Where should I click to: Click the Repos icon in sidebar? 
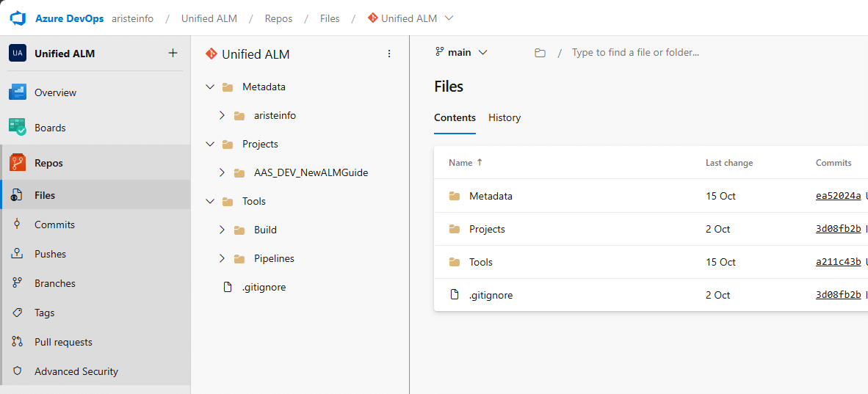coord(18,163)
